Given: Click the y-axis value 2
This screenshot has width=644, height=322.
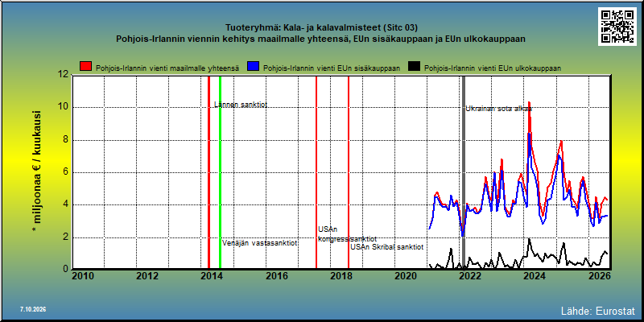Looking at the screenshot, I should pyautogui.click(x=66, y=237).
